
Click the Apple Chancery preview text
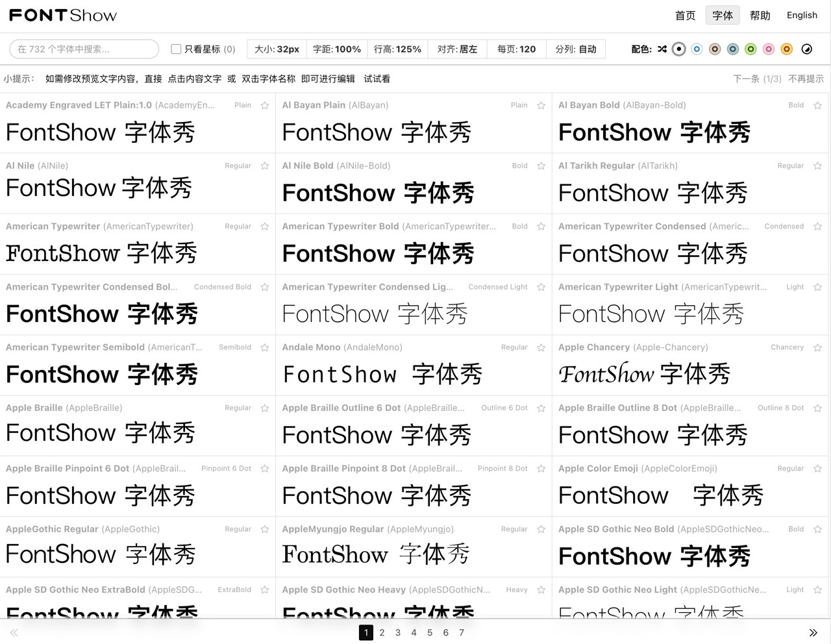coord(645,374)
